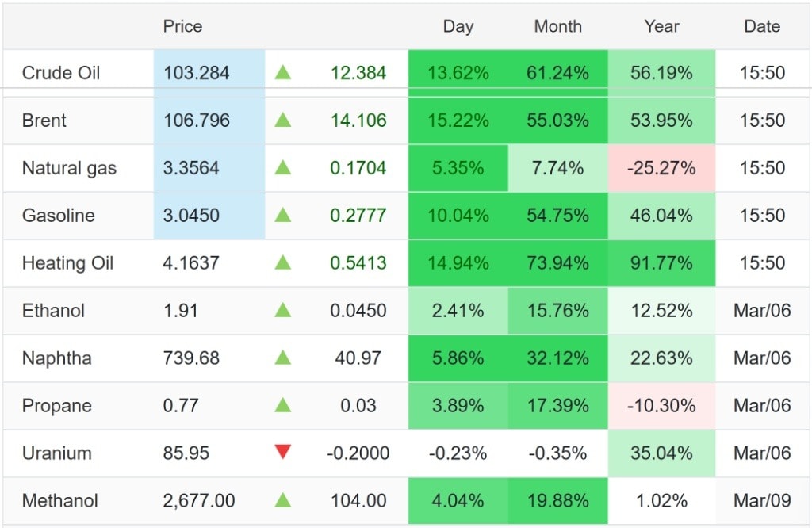Click the up arrow in Methanol row

coord(283,501)
